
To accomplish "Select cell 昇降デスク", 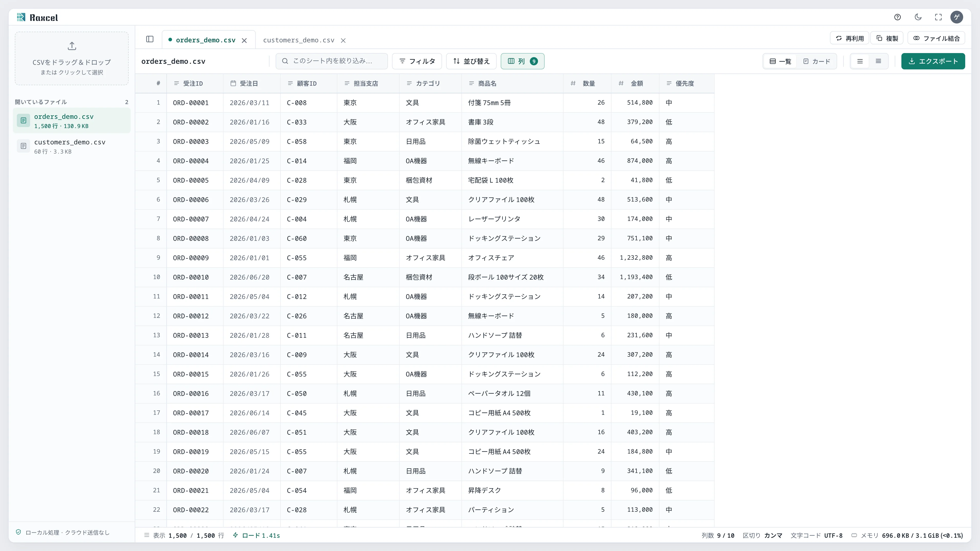I will [512, 491].
